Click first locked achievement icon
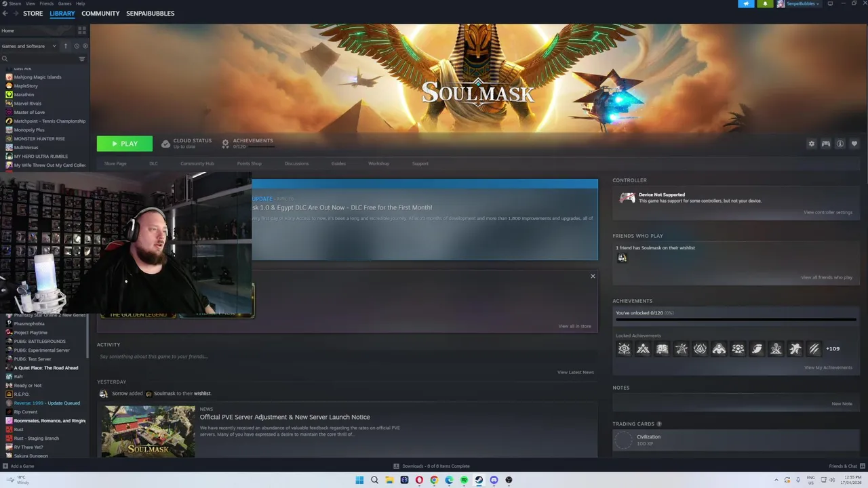 click(x=624, y=348)
